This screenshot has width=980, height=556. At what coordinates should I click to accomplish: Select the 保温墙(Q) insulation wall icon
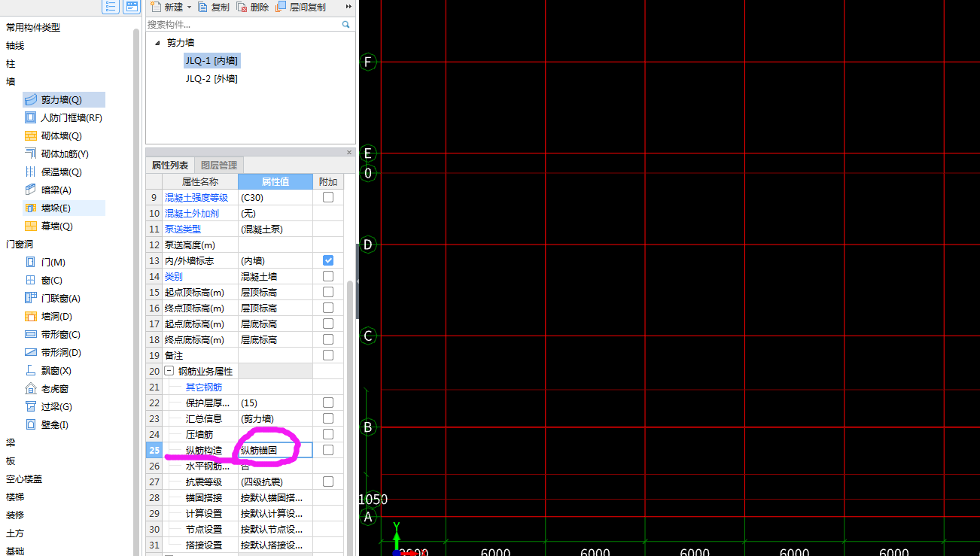[31, 172]
